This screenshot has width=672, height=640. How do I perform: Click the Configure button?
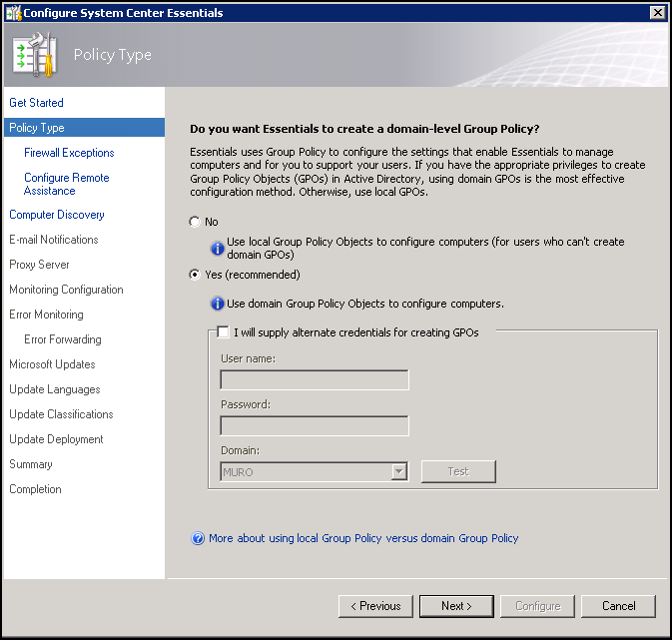click(537, 606)
